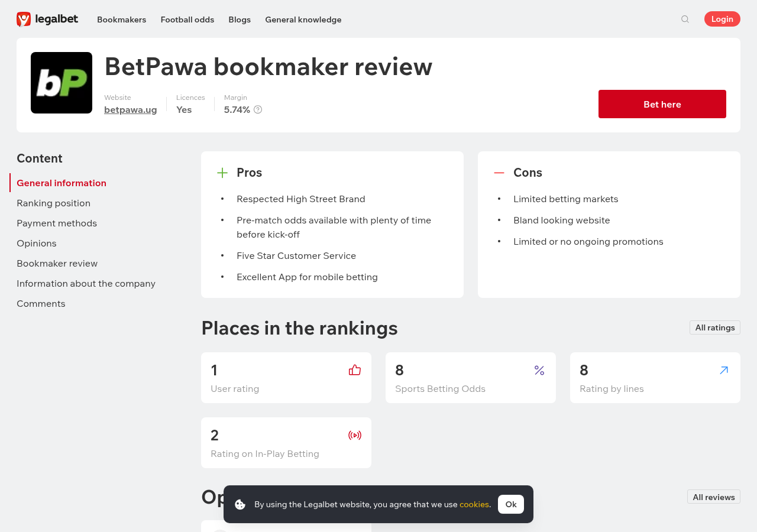This screenshot has height=532, width=757.
Task: Click the arrow icon on Rating by lines card
Action: [x=724, y=370]
